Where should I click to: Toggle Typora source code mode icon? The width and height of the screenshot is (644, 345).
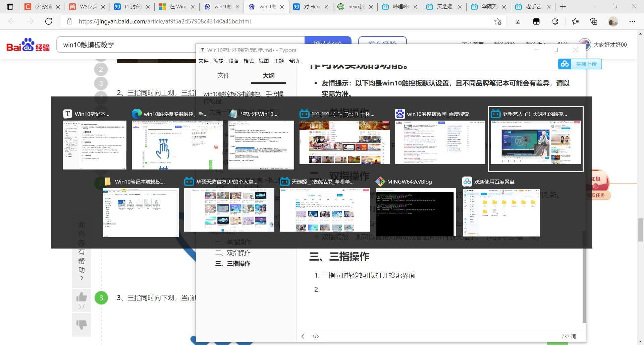pyautogui.click(x=316, y=336)
